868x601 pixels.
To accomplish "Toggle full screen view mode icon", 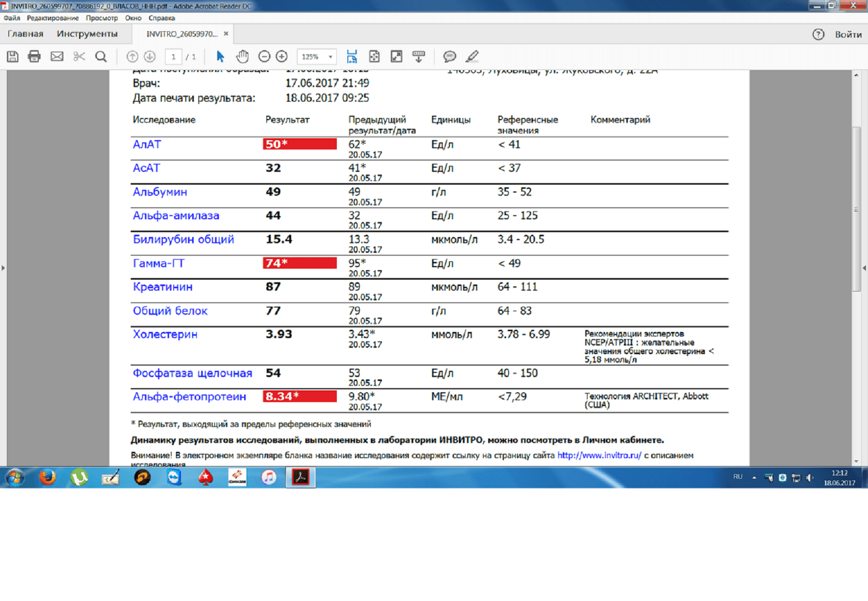I will pyautogui.click(x=396, y=56).
